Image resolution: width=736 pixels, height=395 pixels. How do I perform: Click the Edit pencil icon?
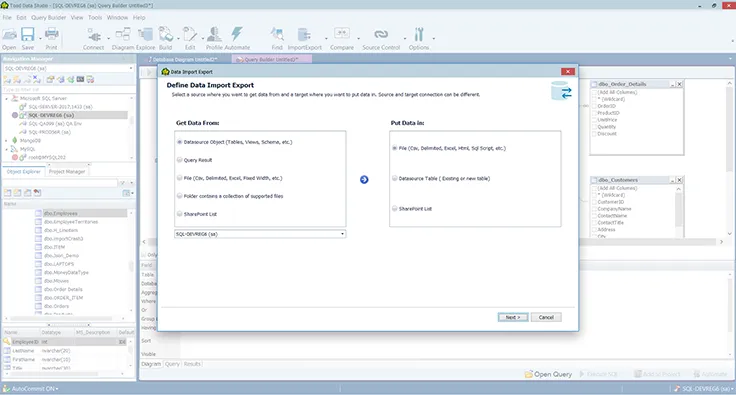click(190, 35)
